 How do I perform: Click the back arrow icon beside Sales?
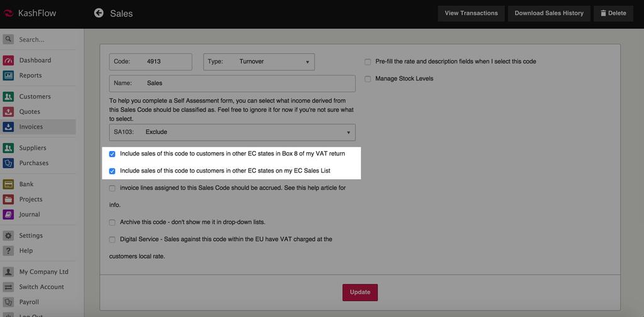99,13
